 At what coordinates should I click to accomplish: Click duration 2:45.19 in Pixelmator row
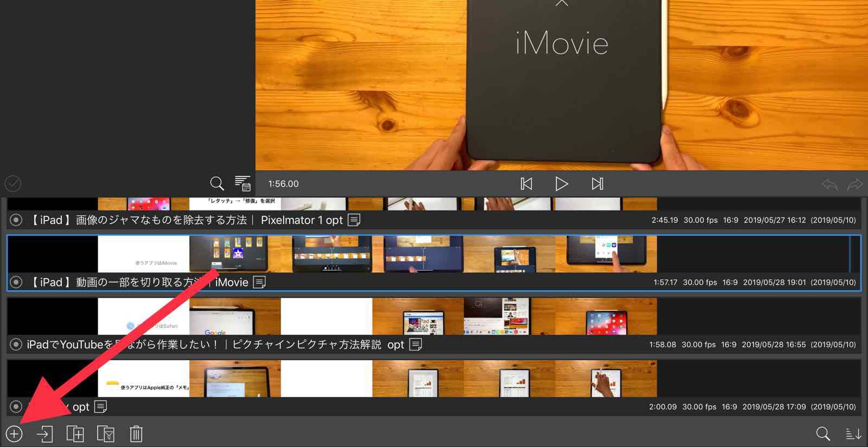click(665, 220)
